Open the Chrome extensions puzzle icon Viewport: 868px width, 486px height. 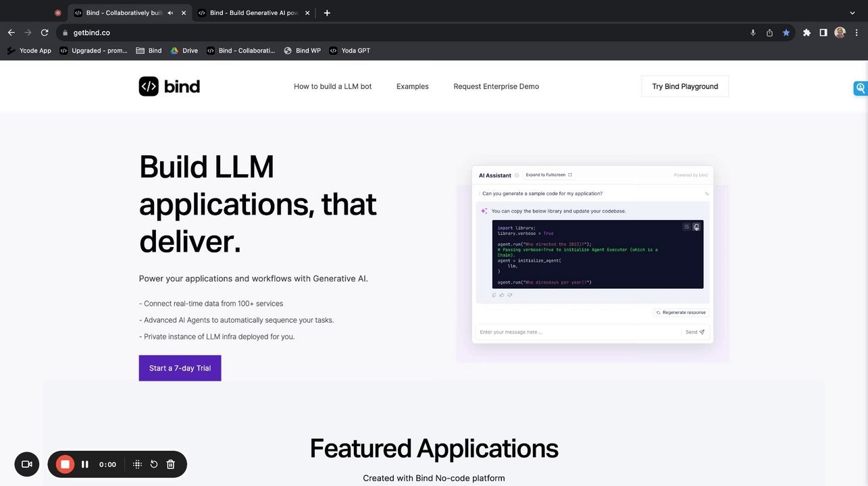point(807,32)
